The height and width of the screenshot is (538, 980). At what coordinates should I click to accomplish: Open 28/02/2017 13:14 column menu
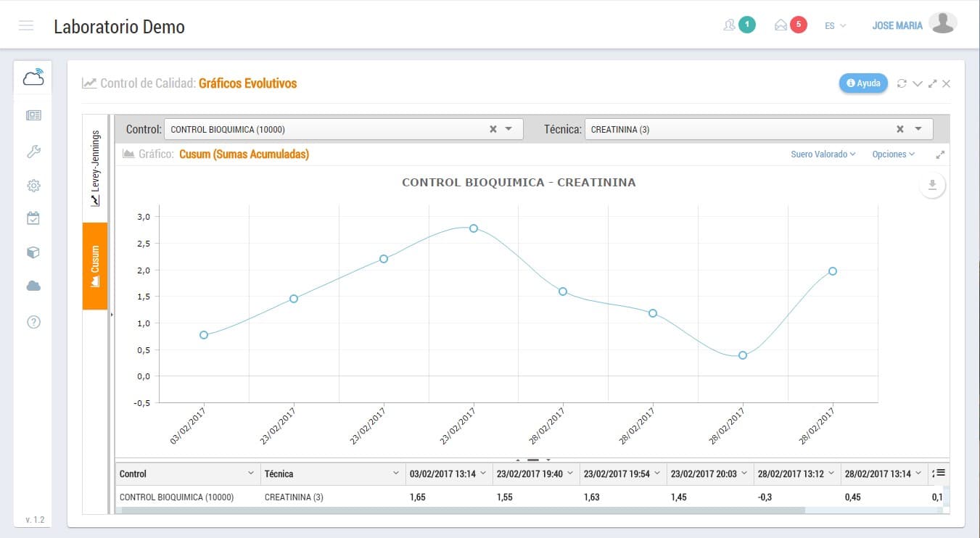click(x=918, y=473)
